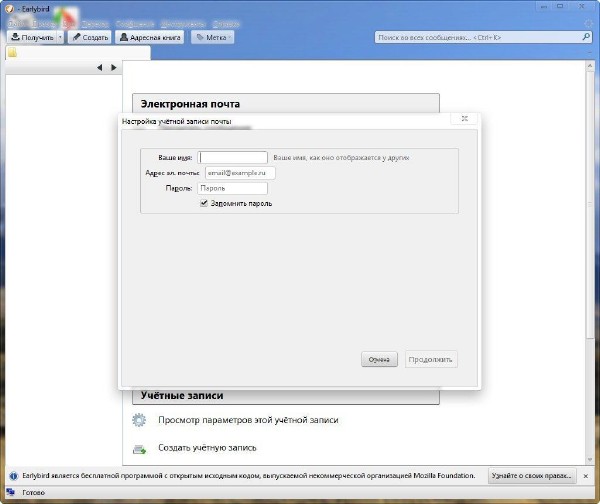Click the right arrow in folder pane
This screenshot has width=600, height=504.
113,68
